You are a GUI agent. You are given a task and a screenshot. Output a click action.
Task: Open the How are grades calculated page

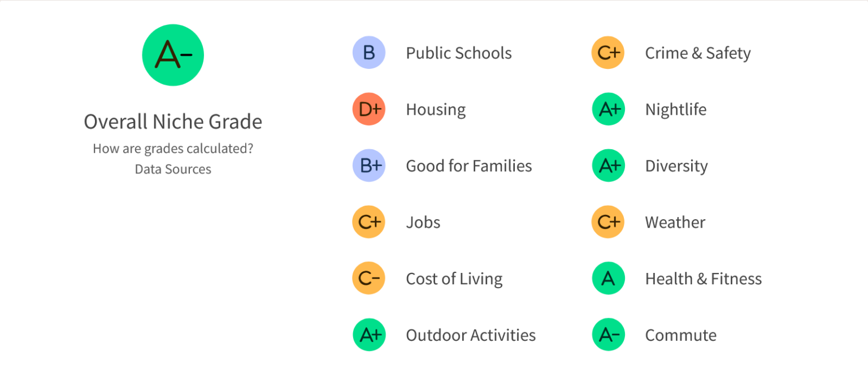(x=173, y=148)
